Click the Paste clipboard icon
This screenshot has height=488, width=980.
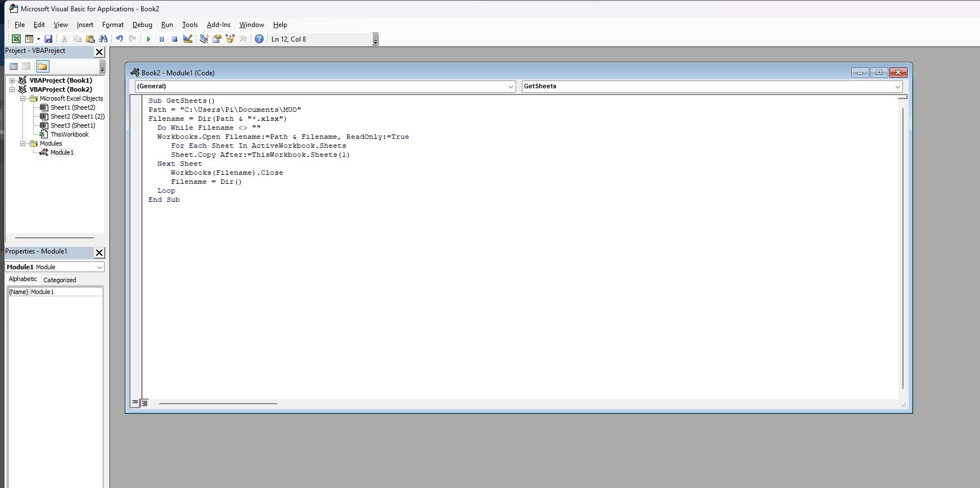pyautogui.click(x=90, y=39)
